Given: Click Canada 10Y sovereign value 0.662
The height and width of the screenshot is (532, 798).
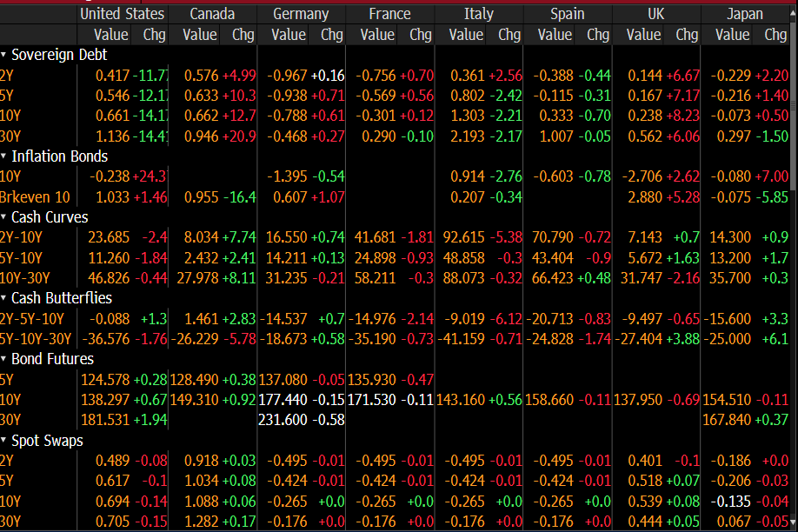Looking at the screenshot, I should click(201, 116).
